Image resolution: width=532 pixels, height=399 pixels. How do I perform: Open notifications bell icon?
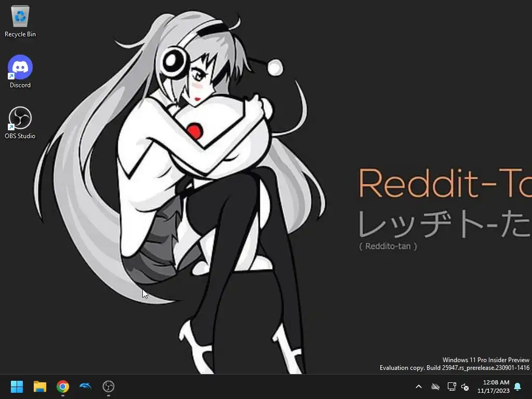(x=518, y=387)
